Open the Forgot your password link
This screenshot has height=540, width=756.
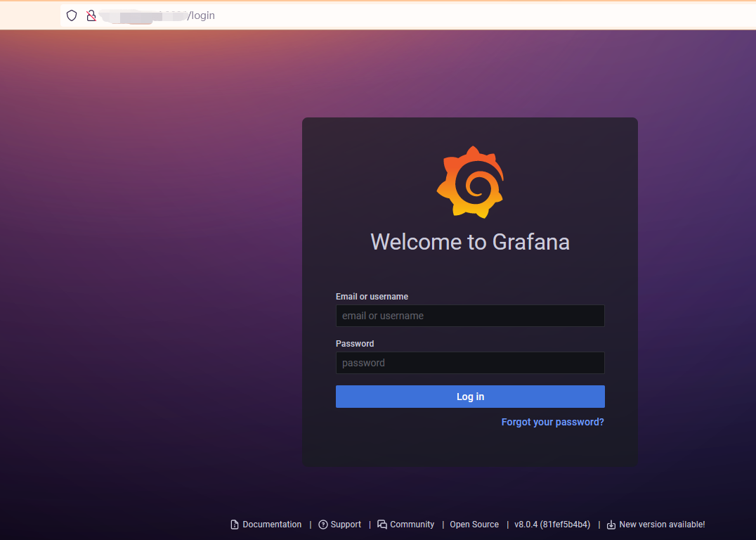552,423
